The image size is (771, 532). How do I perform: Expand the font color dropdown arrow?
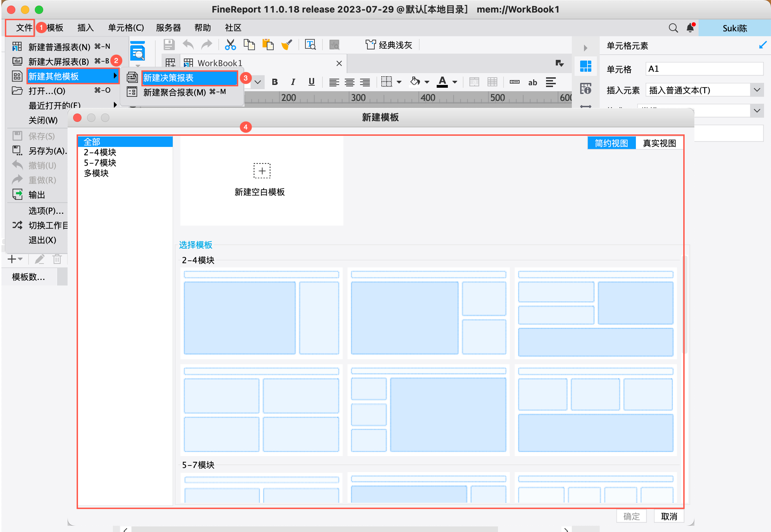point(455,83)
